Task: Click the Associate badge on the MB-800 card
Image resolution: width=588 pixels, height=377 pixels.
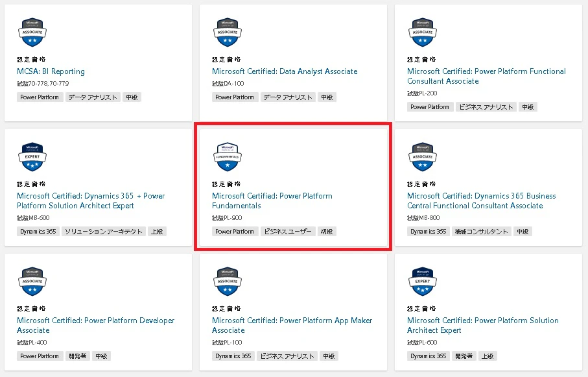Action: coord(422,157)
